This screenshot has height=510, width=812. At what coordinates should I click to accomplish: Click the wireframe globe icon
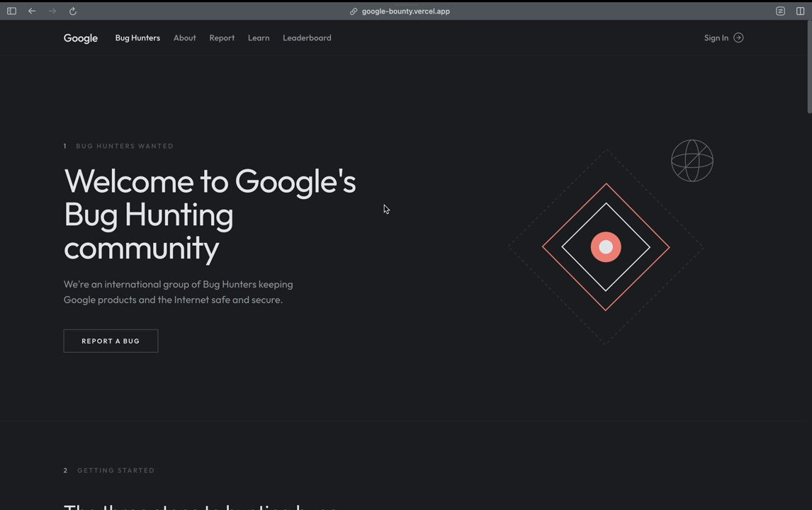(x=692, y=161)
